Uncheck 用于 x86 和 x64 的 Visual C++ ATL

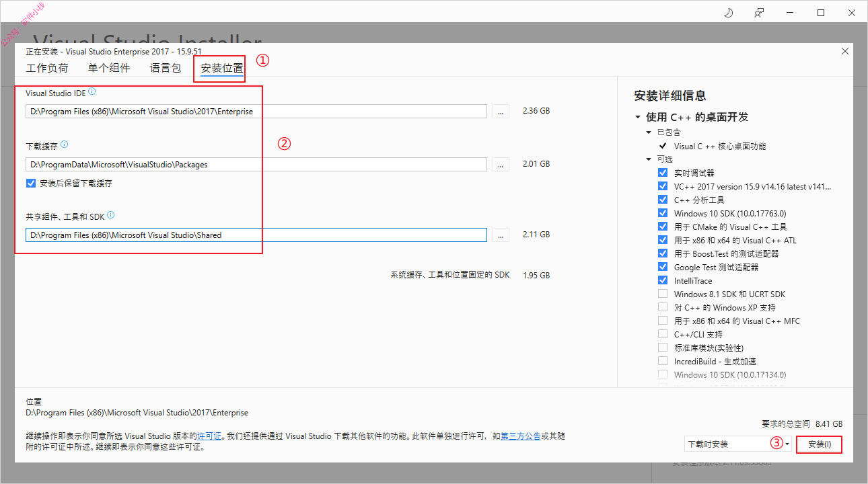[x=663, y=240]
